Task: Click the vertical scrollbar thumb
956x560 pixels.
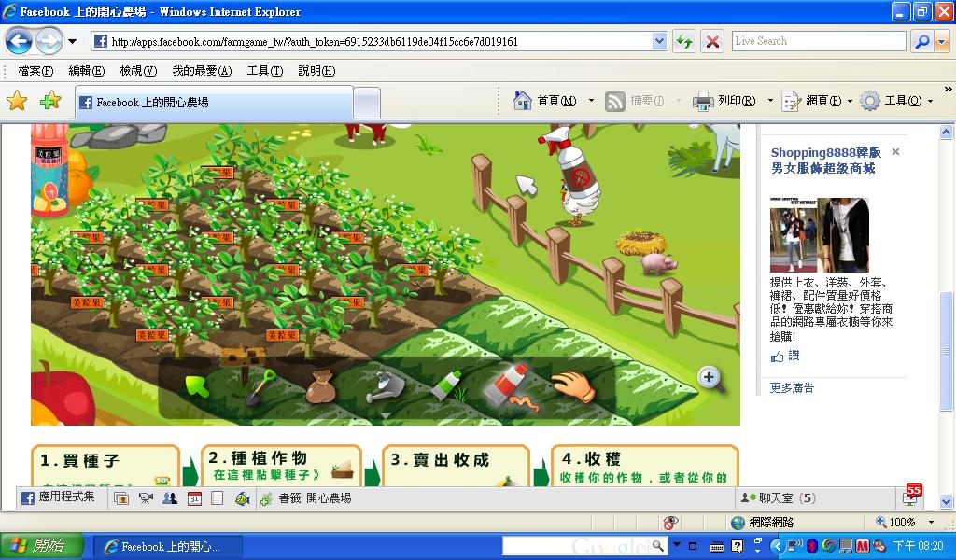Action: 947,352
